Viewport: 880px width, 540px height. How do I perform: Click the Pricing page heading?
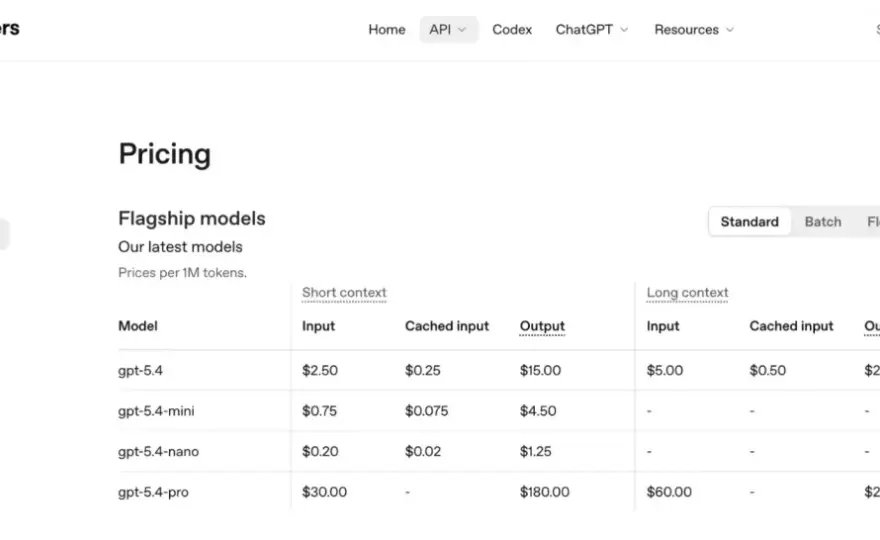[x=164, y=154]
